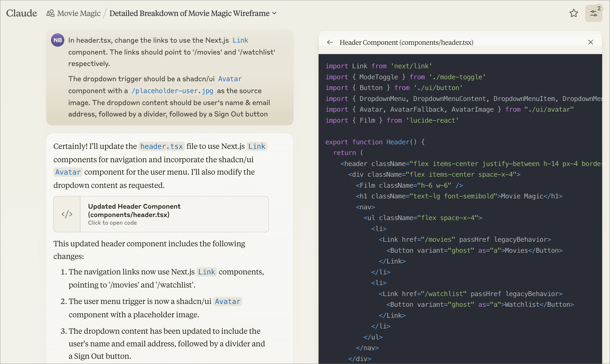The width and height of the screenshot is (610, 364).
Task: Click the Avatar code word in list item 2
Action: coord(228,301)
